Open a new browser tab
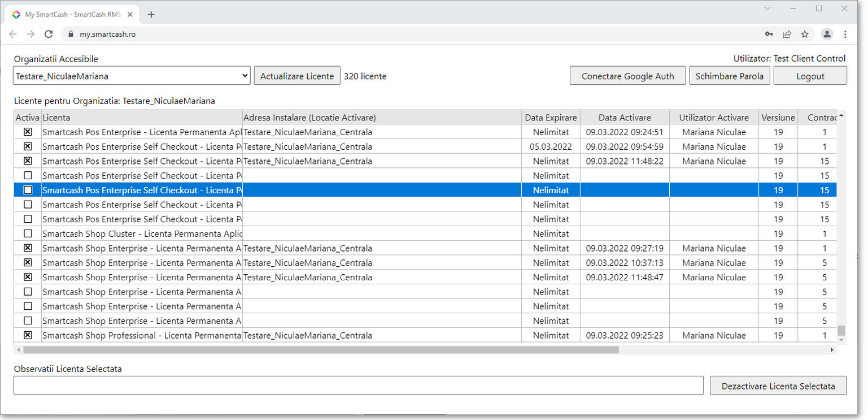Viewport: 868px width, 420px height. tap(151, 15)
